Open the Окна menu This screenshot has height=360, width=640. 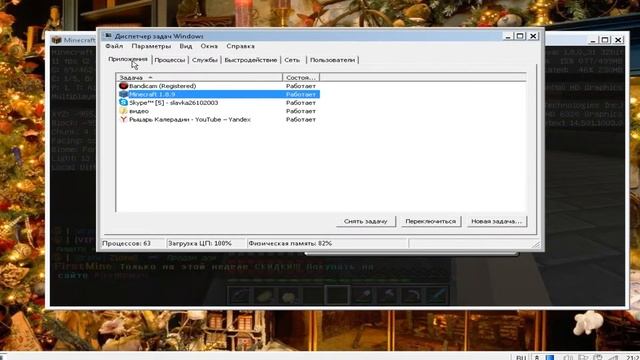pos(209,46)
